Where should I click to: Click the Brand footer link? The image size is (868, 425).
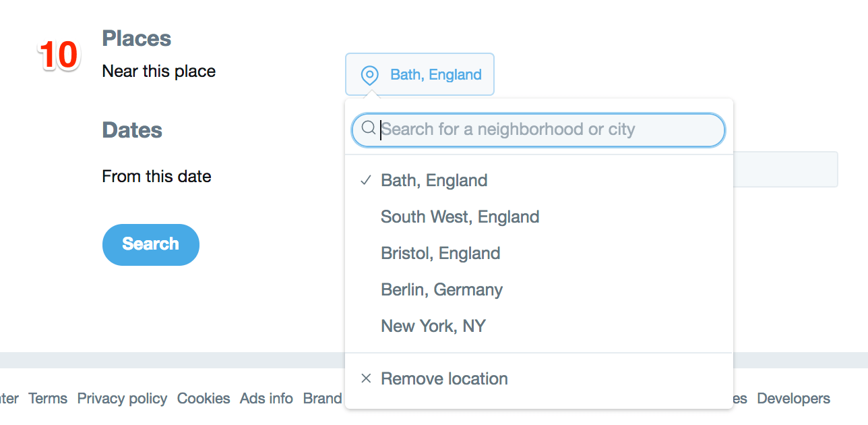[x=323, y=399]
